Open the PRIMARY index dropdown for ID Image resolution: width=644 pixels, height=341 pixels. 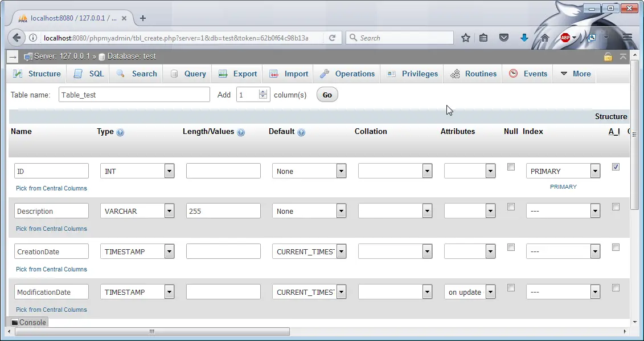pos(563,171)
